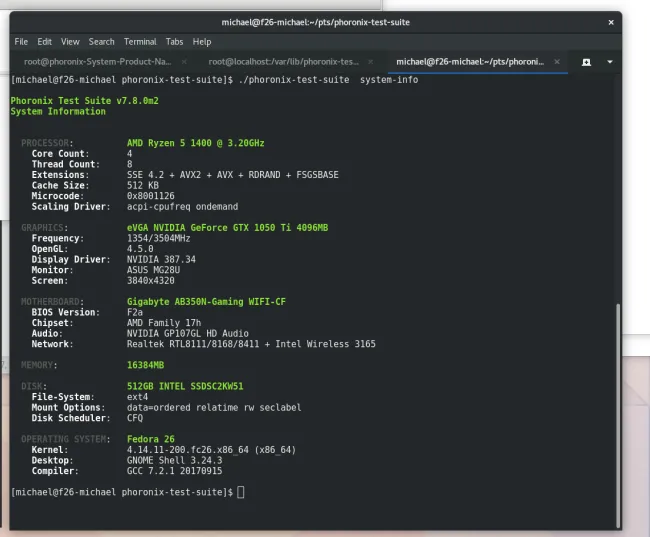Click the 'BIOS Version:' label

pyautogui.click(x=66, y=312)
